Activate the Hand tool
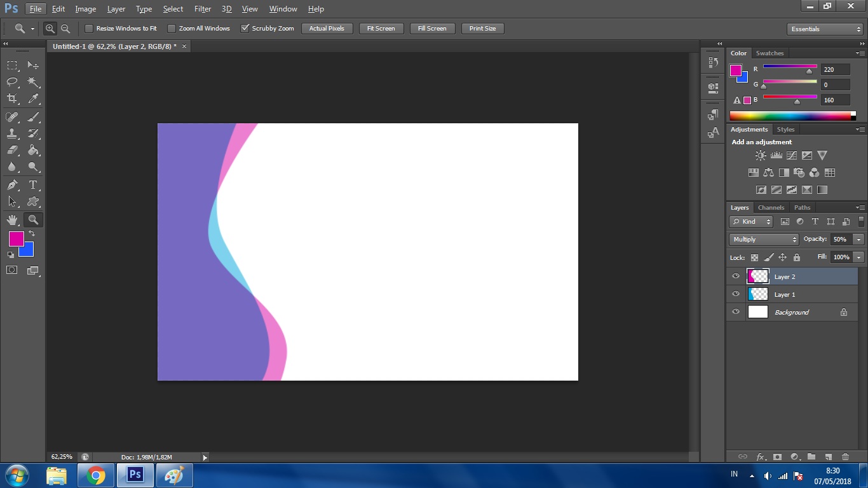 pos(12,220)
